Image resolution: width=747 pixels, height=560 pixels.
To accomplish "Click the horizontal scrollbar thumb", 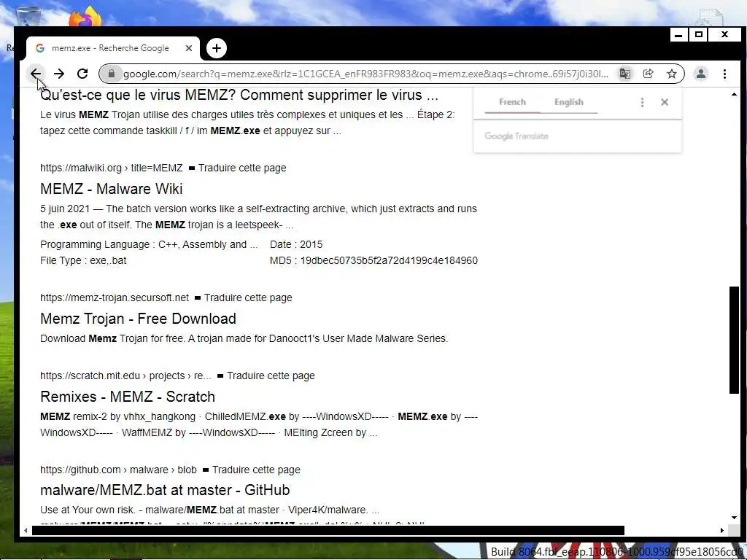I will pyautogui.click(x=328, y=530).
